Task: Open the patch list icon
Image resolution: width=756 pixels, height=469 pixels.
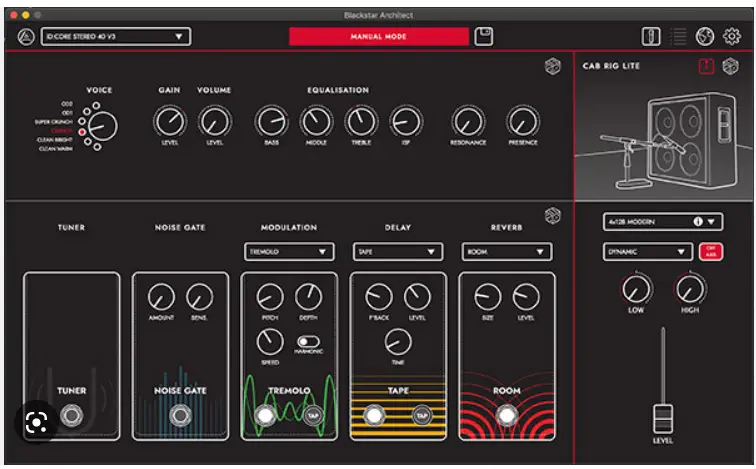Action: 678,37
